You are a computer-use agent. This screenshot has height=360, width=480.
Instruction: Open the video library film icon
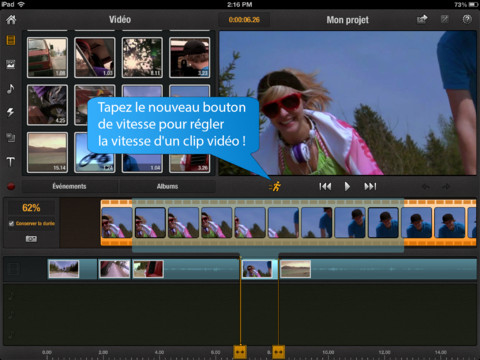11,40
